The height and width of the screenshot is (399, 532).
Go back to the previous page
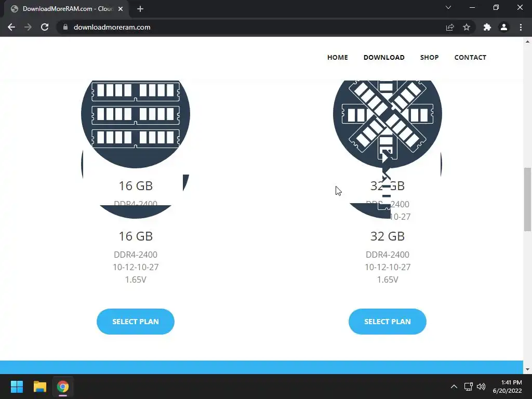(11, 27)
